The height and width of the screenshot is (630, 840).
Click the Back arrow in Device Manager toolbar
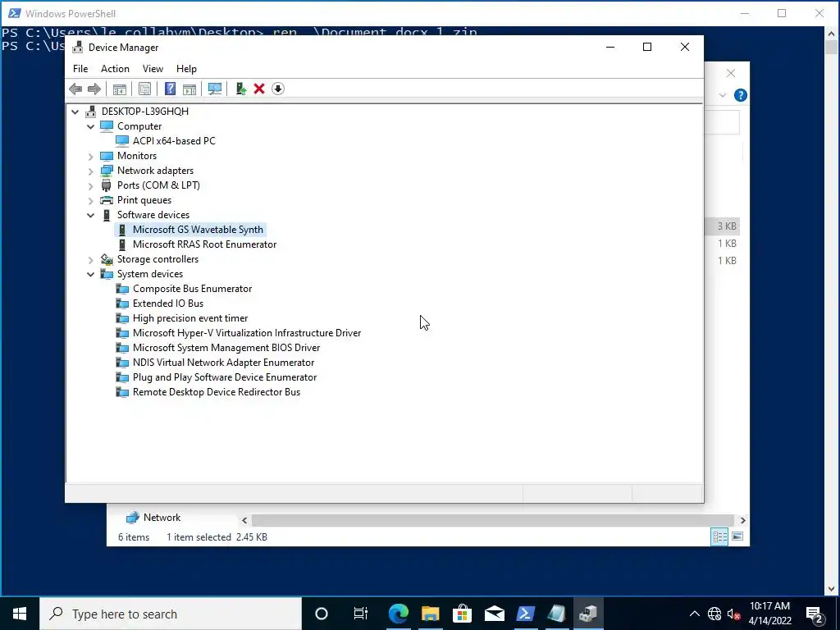(75, 89)
